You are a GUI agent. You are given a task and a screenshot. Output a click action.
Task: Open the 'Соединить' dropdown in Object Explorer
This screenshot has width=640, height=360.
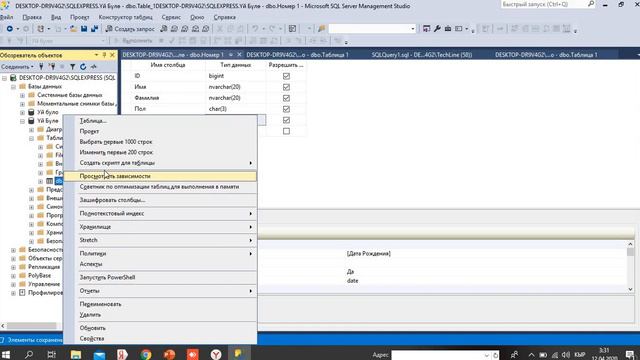(x=18, y=67)
